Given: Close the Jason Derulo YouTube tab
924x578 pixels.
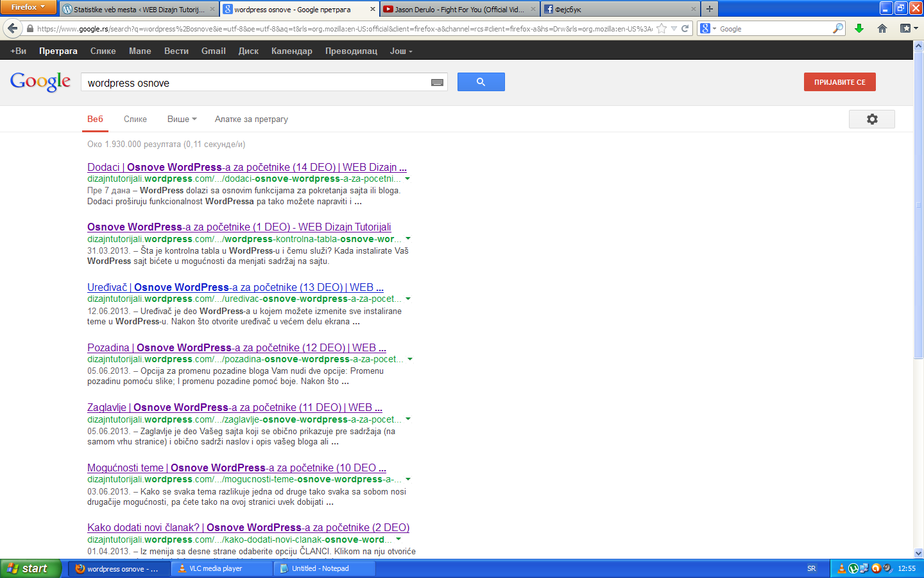Looking at the screenshot, I should pos(533,9).
